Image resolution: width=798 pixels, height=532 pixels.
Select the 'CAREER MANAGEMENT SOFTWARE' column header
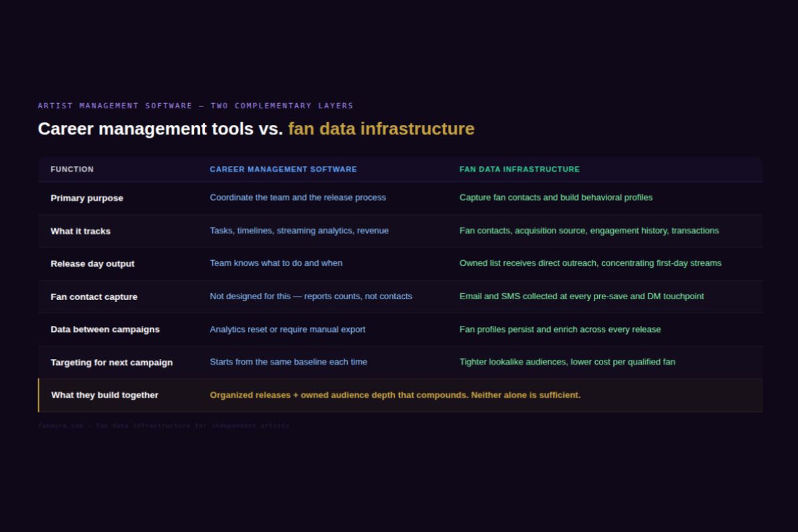tap(283, 170)
